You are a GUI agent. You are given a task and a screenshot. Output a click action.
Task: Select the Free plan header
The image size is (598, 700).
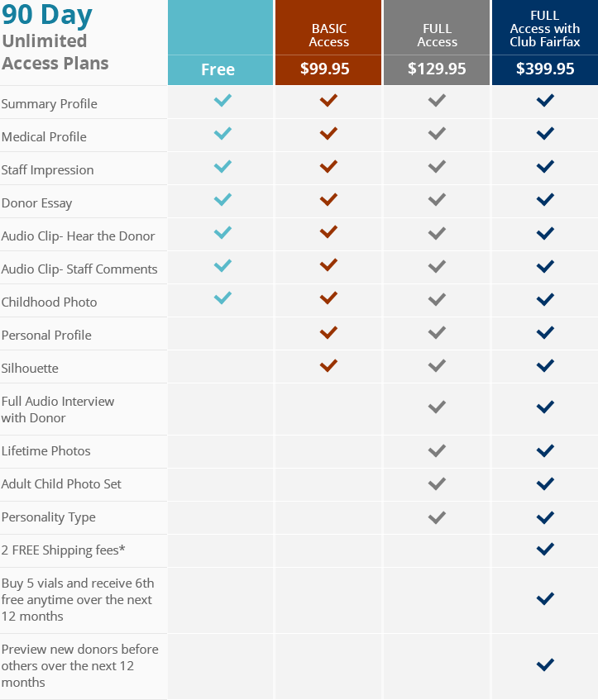(x=218, y=69)
